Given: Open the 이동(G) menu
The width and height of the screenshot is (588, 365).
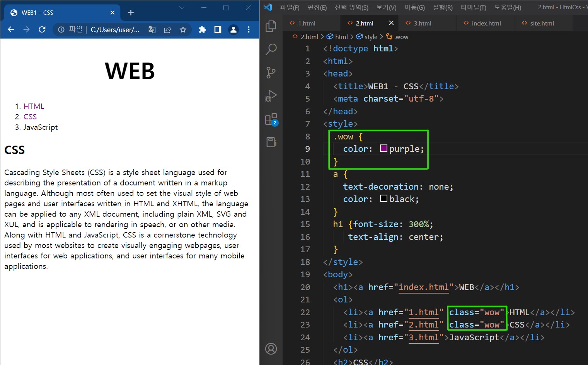Looking at the screenshot, I should coord(414,7).
